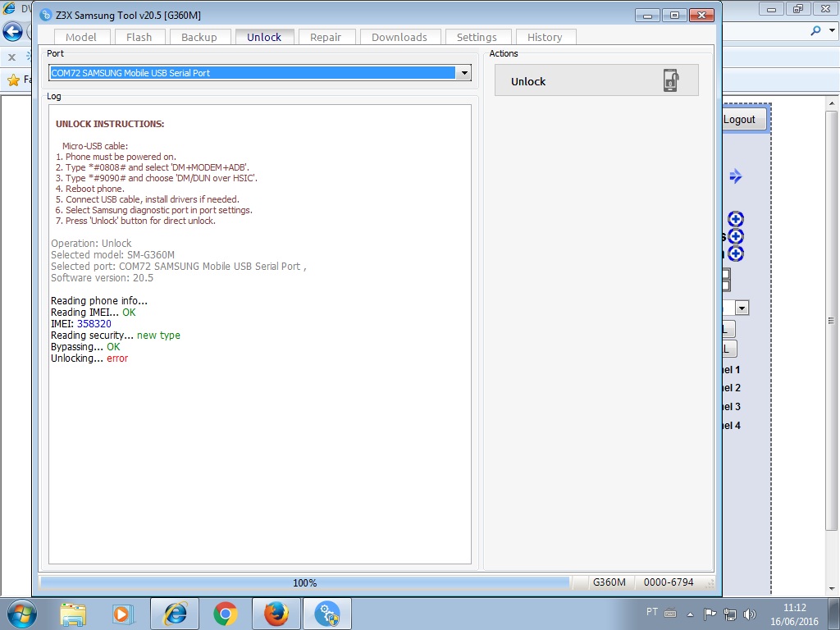Select the Unlock tab
840x630 pixels.
[264, 37]
